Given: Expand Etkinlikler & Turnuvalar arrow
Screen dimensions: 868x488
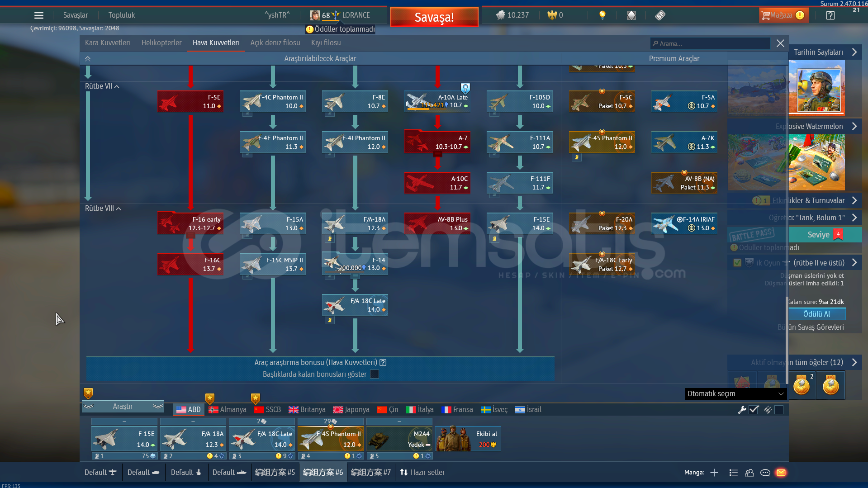Looking at the screenshot, I should pos(854,200).
